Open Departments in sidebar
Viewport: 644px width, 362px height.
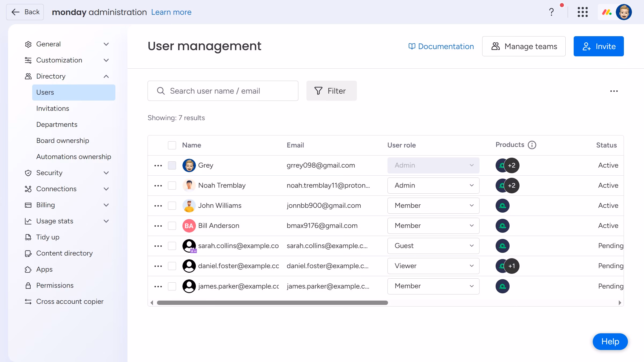[57, 125]
